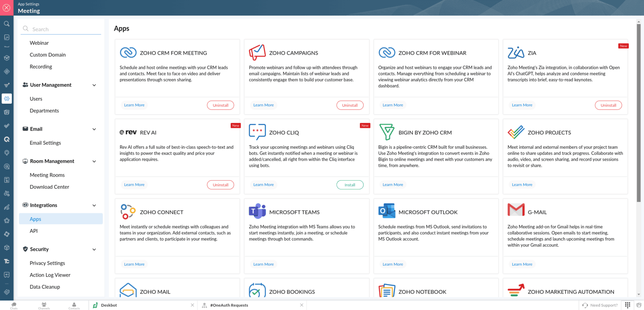Open Channels in the bottom bar
The width and height of the screenshot is (644, 310).
point(44,306)
